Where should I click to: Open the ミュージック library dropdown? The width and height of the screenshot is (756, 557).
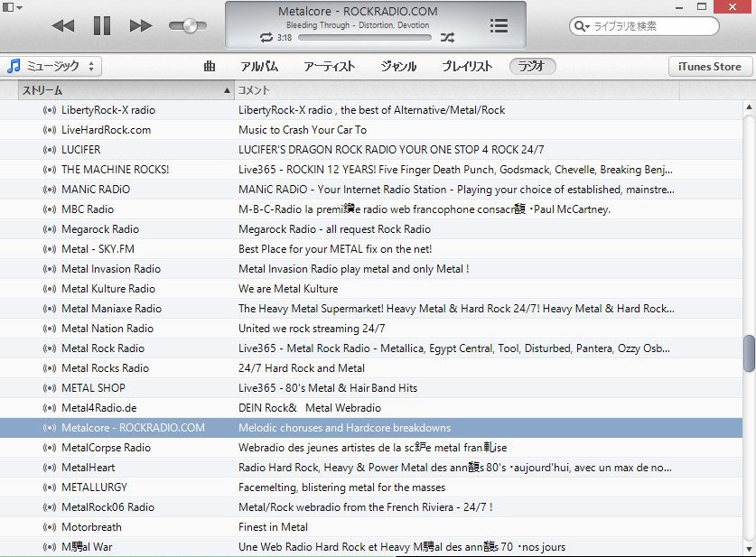[x=52, y=66]
